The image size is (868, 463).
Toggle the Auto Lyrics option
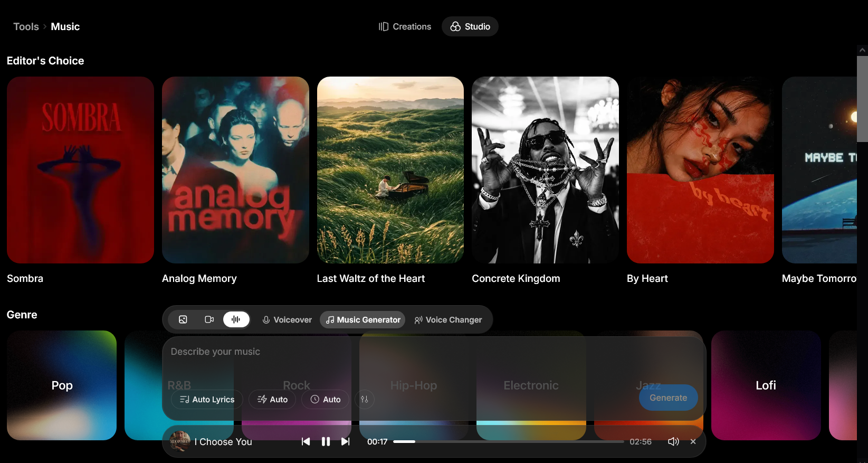click(207, 399)
